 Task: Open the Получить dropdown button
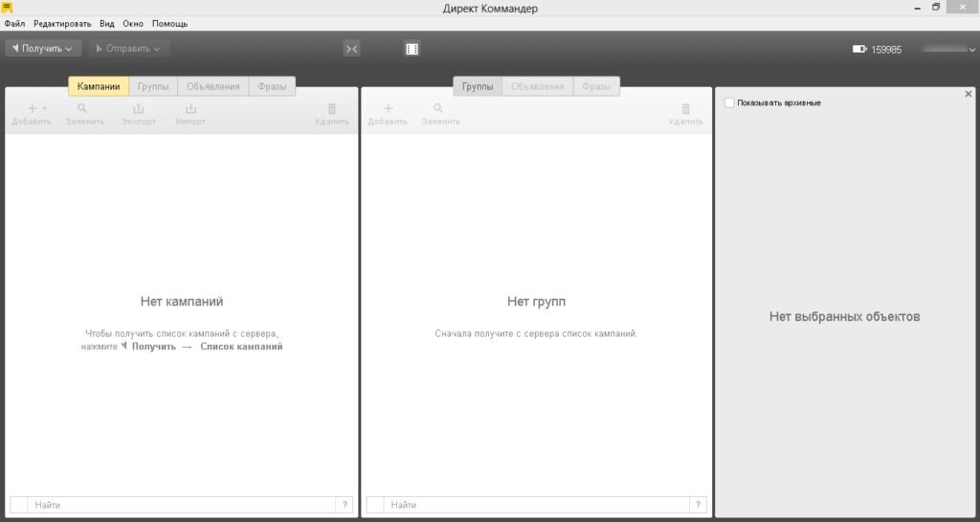point(43,48)
